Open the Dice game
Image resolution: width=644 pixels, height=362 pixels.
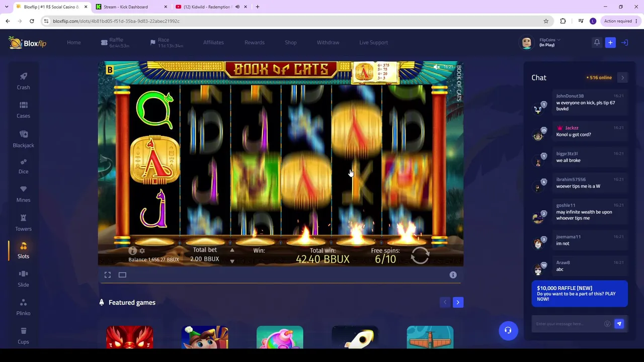(23, 166)
